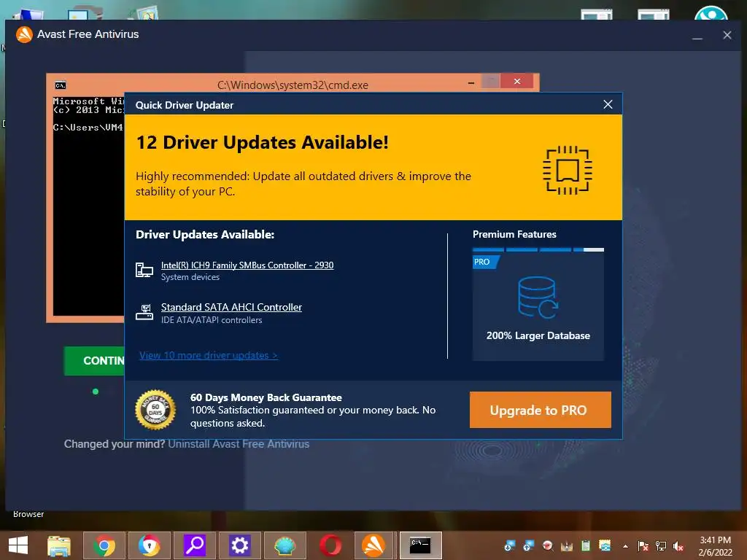Viewport: 747px width, 560px height.
Task: Open the clock showing 3:41 PM
Action: point(715,546)
